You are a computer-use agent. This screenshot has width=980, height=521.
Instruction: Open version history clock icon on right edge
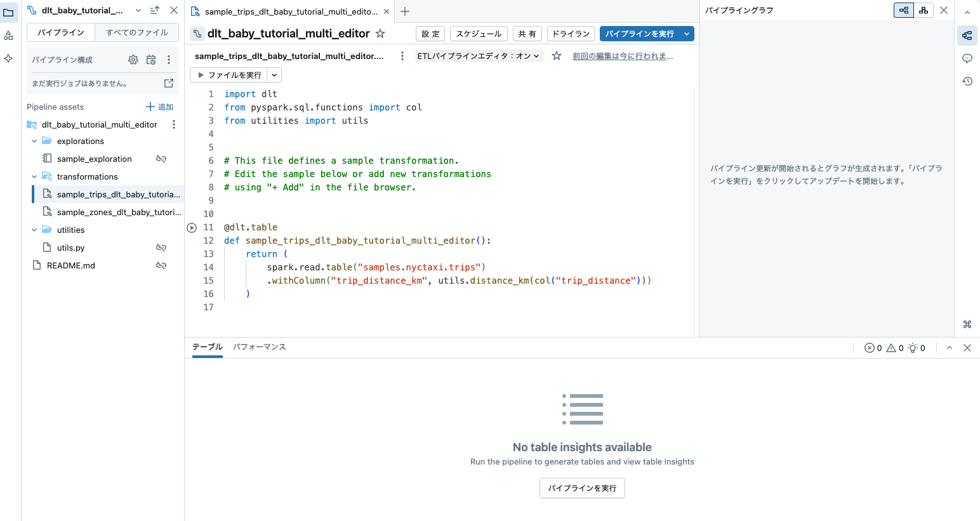(967, 81)
